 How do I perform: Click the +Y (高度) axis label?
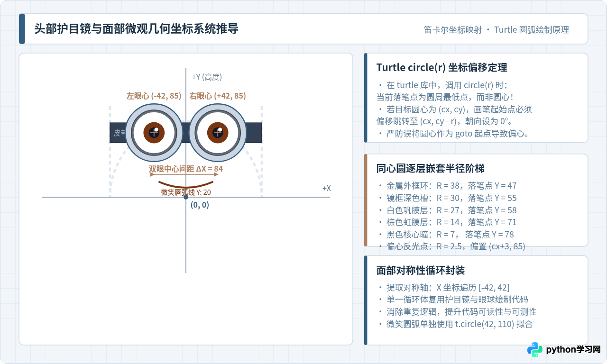coord(207,77)
